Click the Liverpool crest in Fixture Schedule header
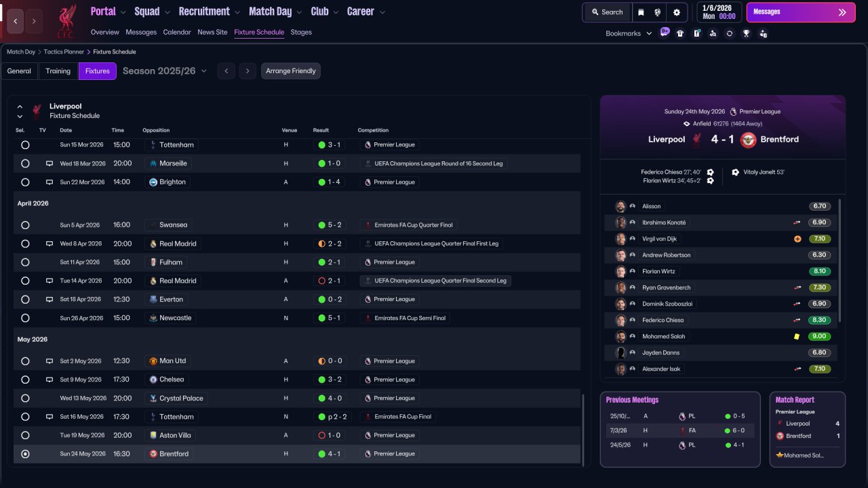Screen dimensions: 868x488 pos(37,111)
